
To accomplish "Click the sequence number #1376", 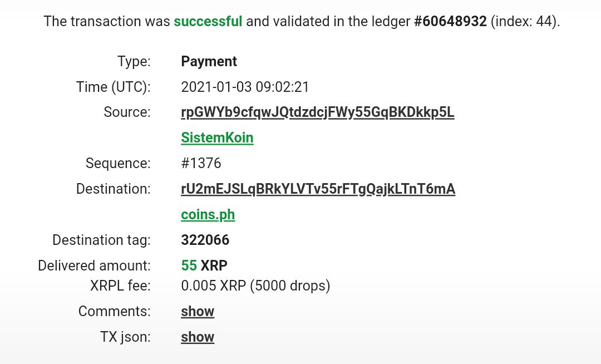I will click(201, 163).
